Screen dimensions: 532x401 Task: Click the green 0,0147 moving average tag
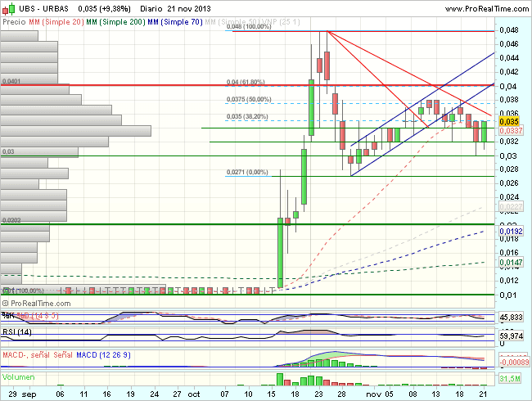[511, 263]
